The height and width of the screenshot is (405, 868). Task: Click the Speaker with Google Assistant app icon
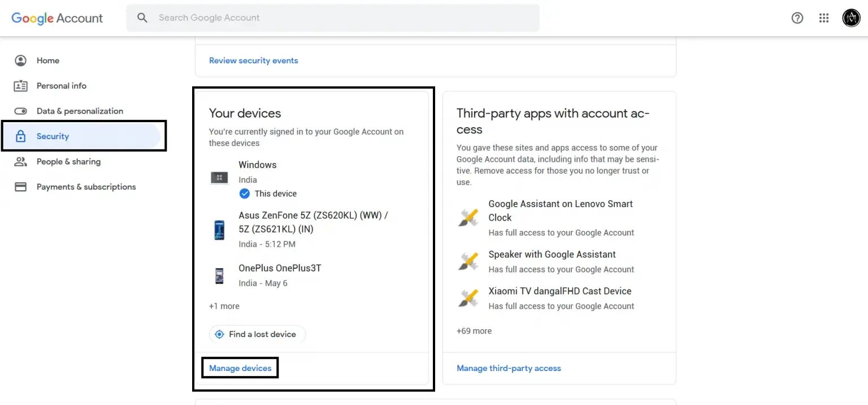pyautogui.click(x=467, y=261)
